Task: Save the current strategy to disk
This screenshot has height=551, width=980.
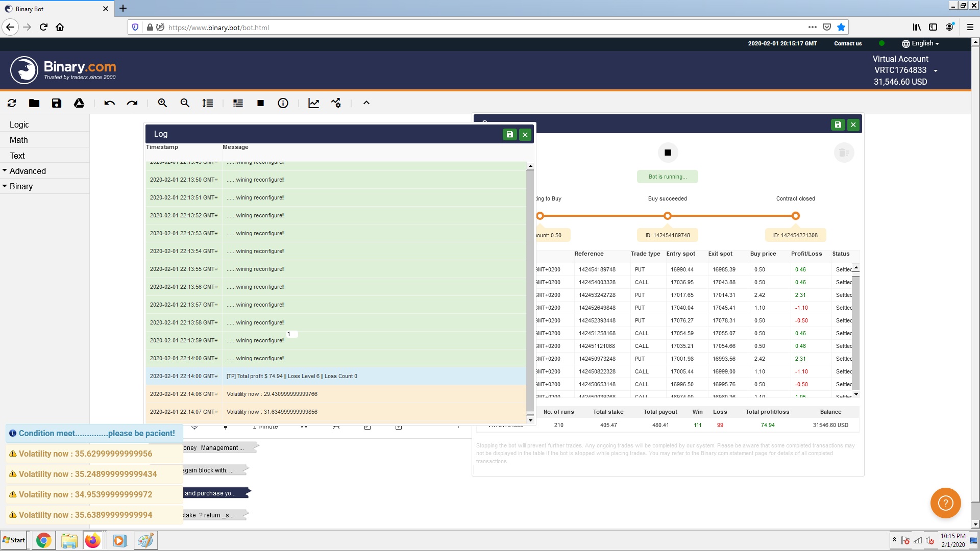Action: (56, 103)
